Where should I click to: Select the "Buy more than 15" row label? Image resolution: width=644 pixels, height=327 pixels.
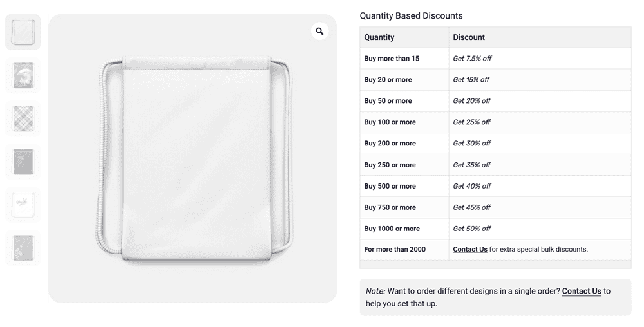pyautogui.click(x=392, y=59)
